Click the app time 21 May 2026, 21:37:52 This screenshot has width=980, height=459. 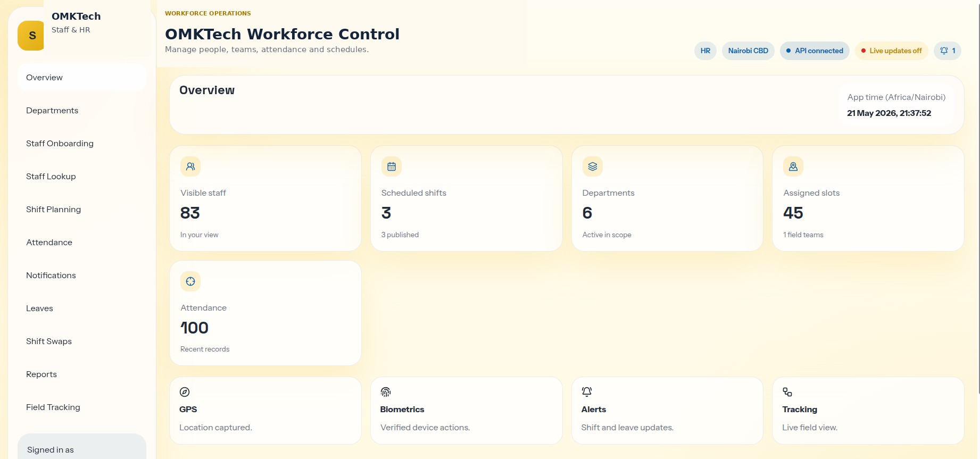click(x=889, y=113)
